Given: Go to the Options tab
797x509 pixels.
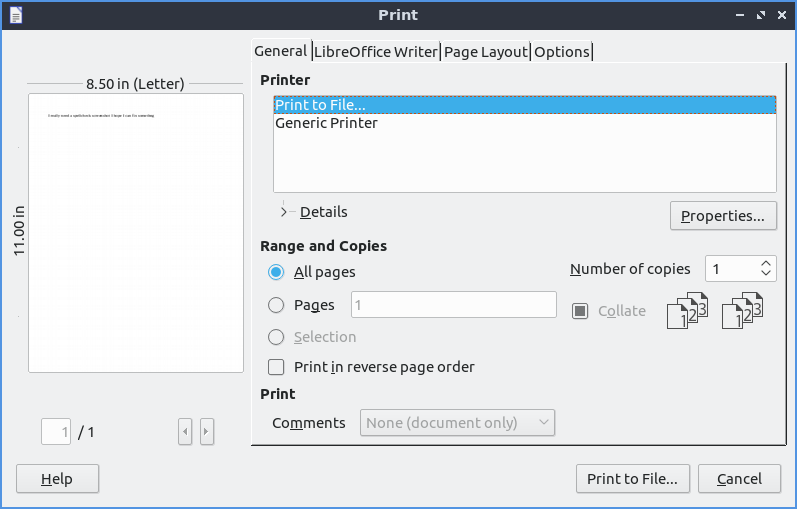Looking at the screenshot, I should coord(561,52).
